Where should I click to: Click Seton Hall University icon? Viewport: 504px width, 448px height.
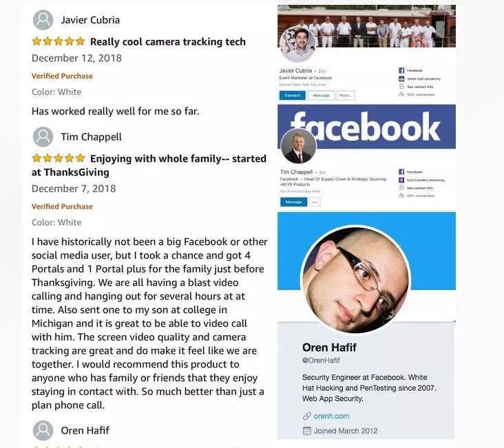tap(401, 78)
